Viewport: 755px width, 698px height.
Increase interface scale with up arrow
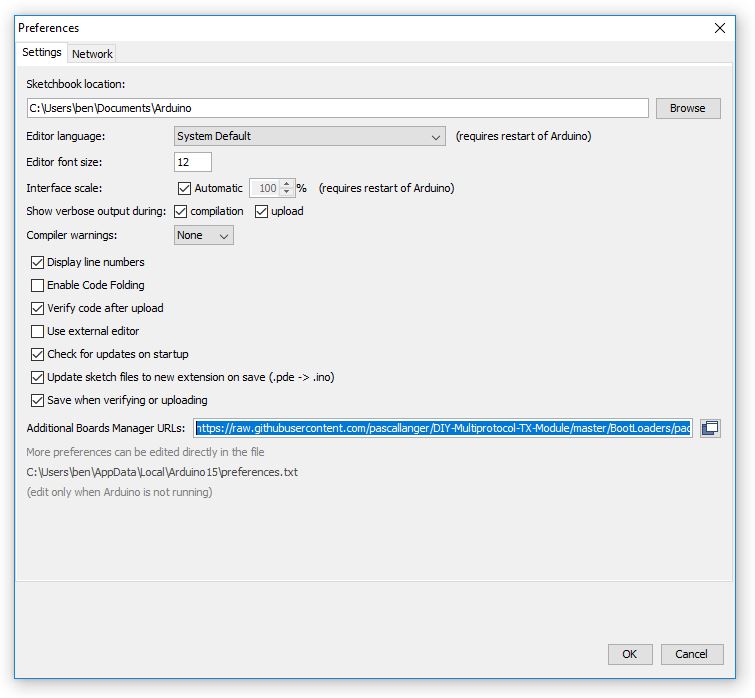[288, 184]
